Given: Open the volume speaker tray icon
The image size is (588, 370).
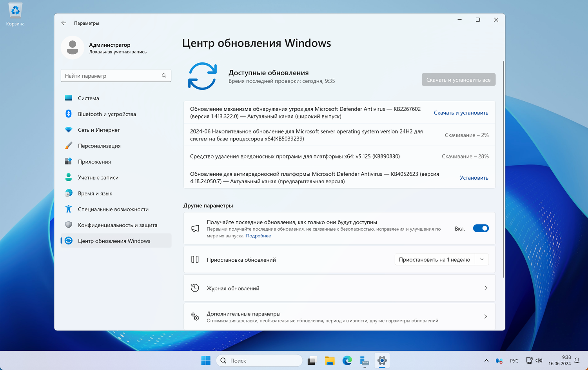Looking at the screenshot, I should pyautogui.click(x=539, y=361).
